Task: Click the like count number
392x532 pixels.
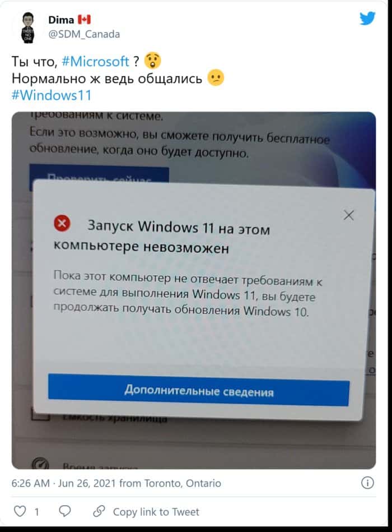Action: 36,512
